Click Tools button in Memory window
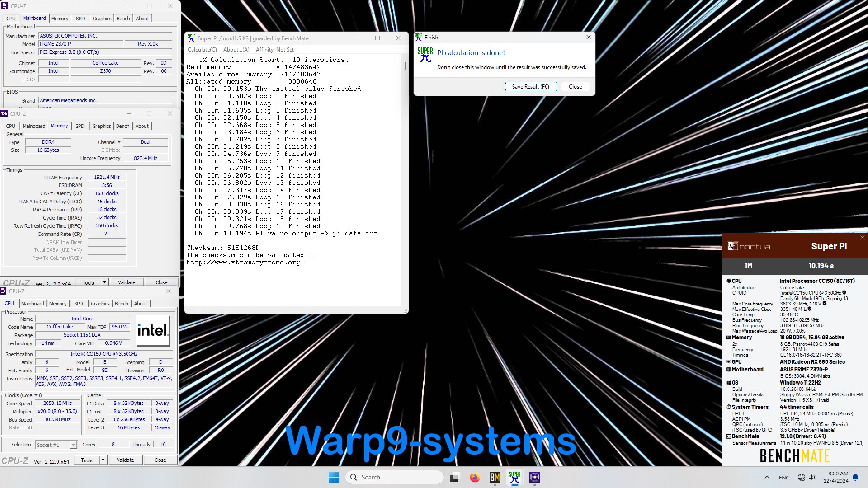868x488 pixels. click(88, 282)
